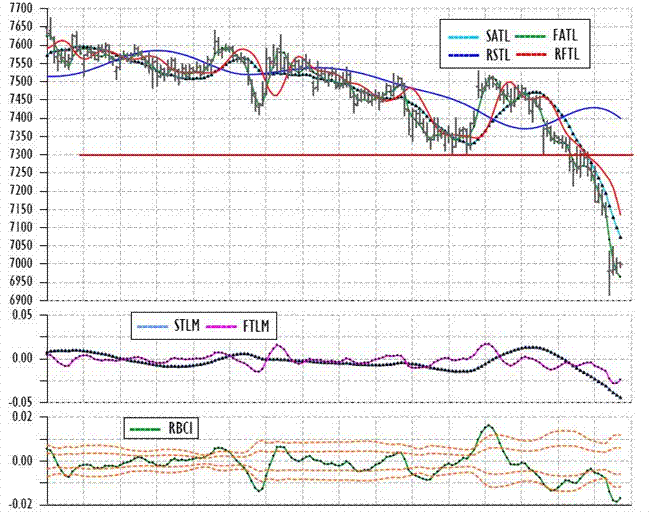Image resolution: width=650 pixels, height=512 pixels.
Task: Click the 6950 price axis label
Action: pyautogui.click(x=21, y=282)
